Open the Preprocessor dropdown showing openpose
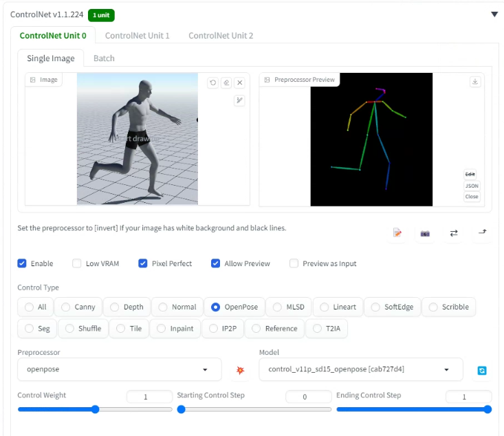This screenshot has width=504, height=436. (x=120, y=369)
